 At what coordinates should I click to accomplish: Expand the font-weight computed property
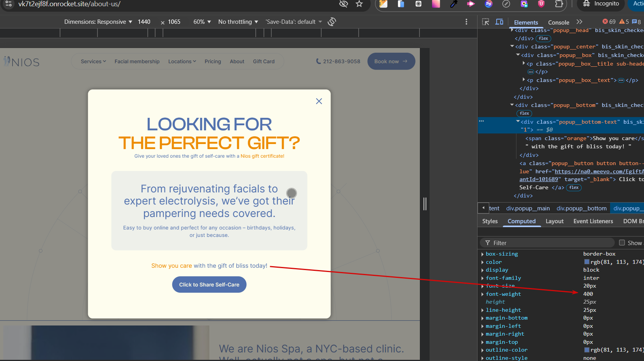coord(483,294)
